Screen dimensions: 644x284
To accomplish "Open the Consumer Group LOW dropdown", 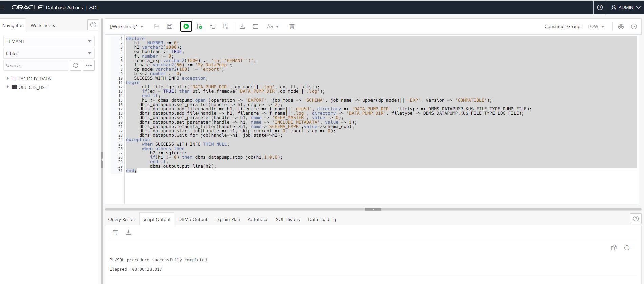I will [x=596, y=26].
